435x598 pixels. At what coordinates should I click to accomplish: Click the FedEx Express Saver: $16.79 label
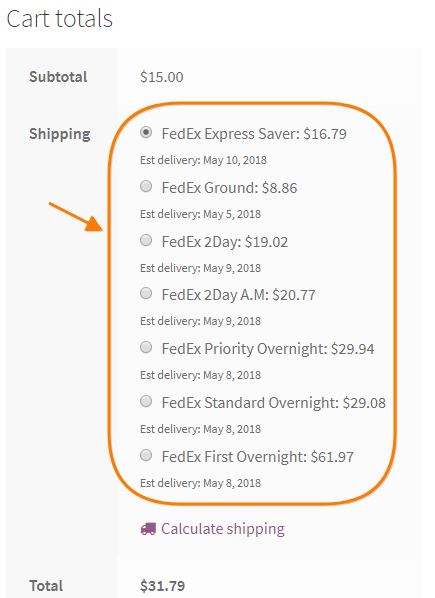pos(254,134)
